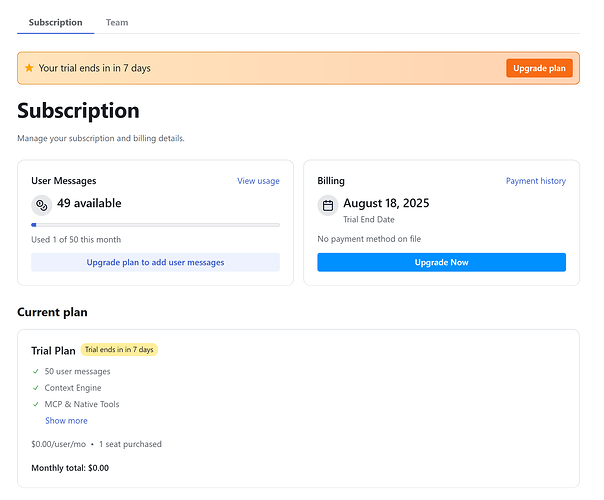
Task: Click Upgrade plan to add user messages
Action: [x=156, y=262]
